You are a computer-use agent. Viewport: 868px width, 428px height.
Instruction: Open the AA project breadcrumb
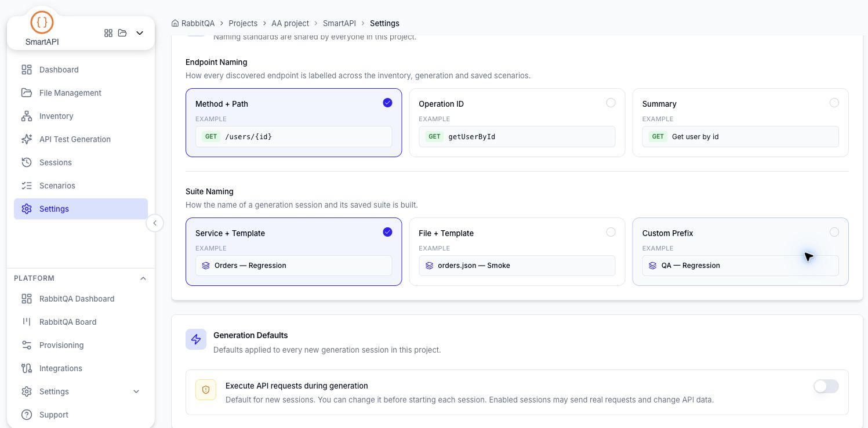point(290,23)
